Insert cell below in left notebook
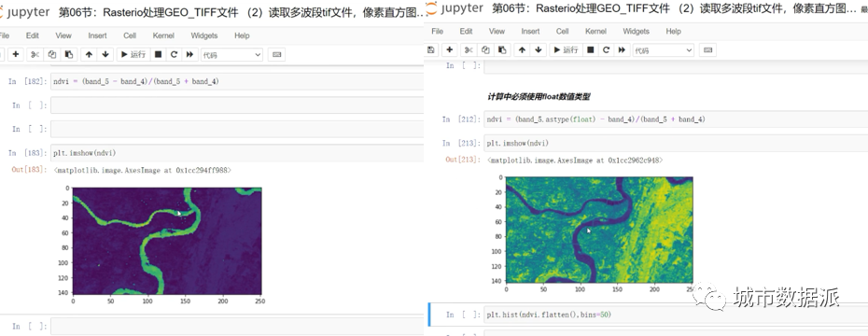The height and width of the screenshot is (336, 868). (16, 54)
